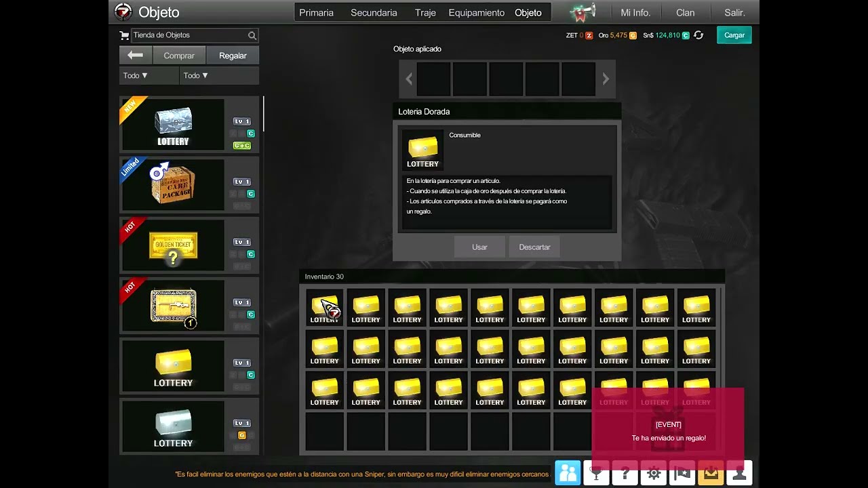The width and height of the screenshot is (868, 488).
Task: Click Usar to use the lottery
Action: (x=479, y=247)
